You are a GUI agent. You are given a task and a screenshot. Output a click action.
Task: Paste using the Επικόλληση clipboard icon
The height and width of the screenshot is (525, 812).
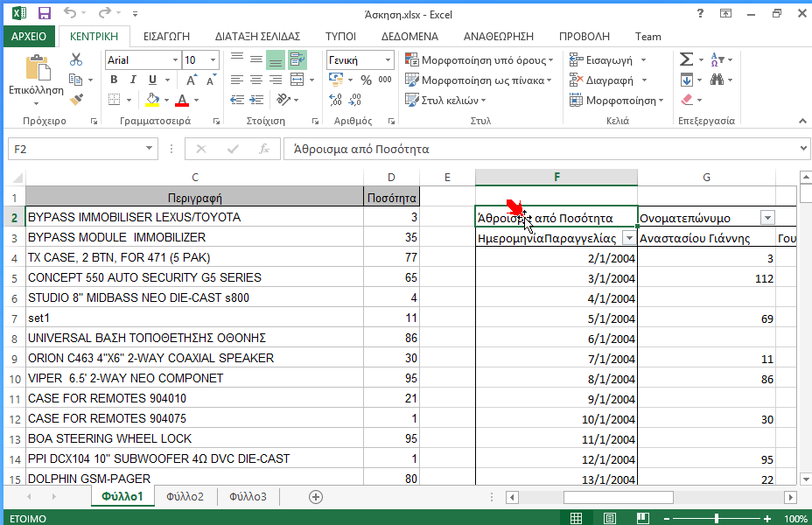(x=37, y=68)
